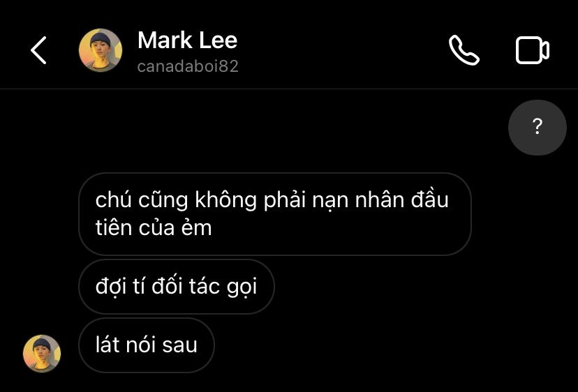Tap the text 'tiên của ẻm' in the bubble

154,227
